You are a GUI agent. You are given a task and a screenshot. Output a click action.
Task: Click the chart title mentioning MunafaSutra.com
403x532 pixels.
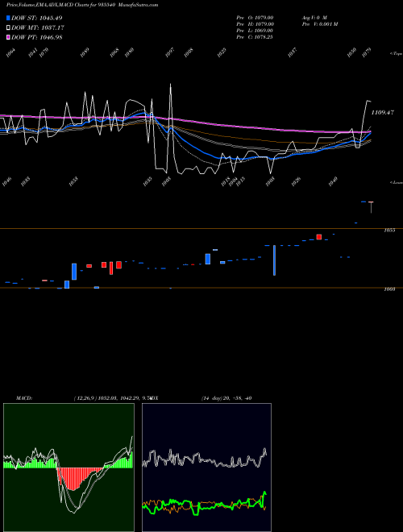coord(82,5)
